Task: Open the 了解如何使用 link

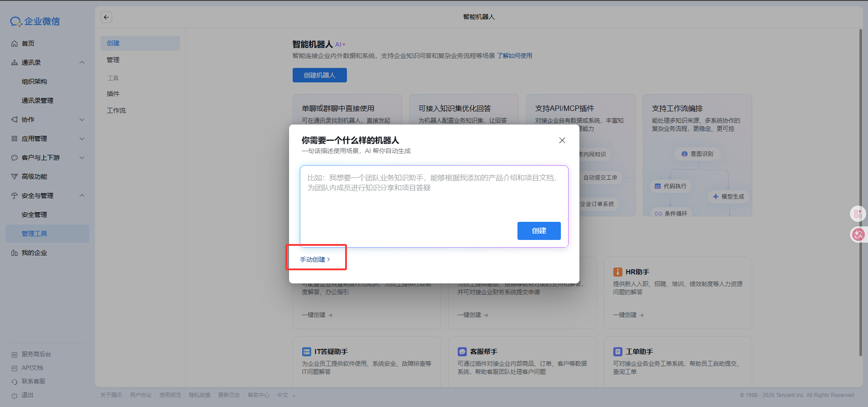Action: point(514,56)
